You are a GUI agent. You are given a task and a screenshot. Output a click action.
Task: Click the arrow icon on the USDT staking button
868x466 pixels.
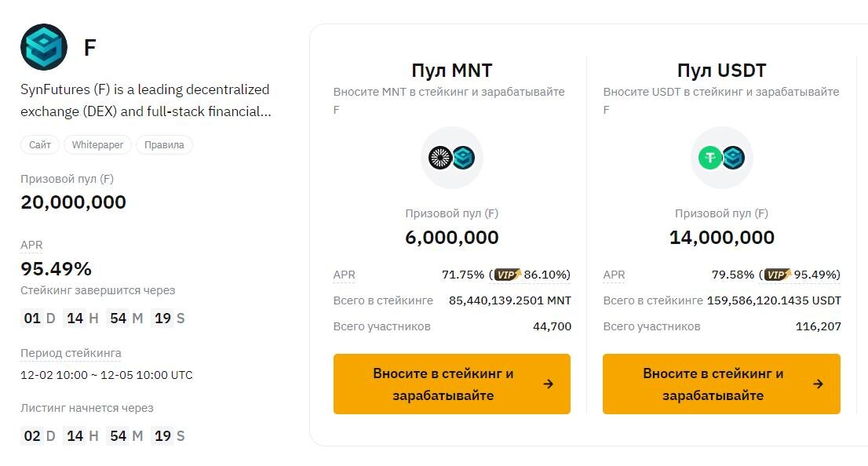tap(818, 384)
